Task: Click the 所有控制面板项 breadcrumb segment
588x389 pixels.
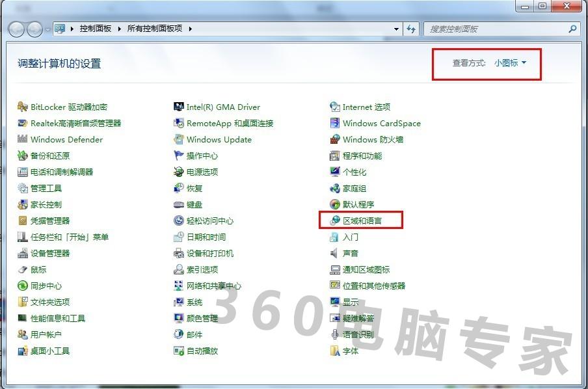Action: click(x=155, y=29)
